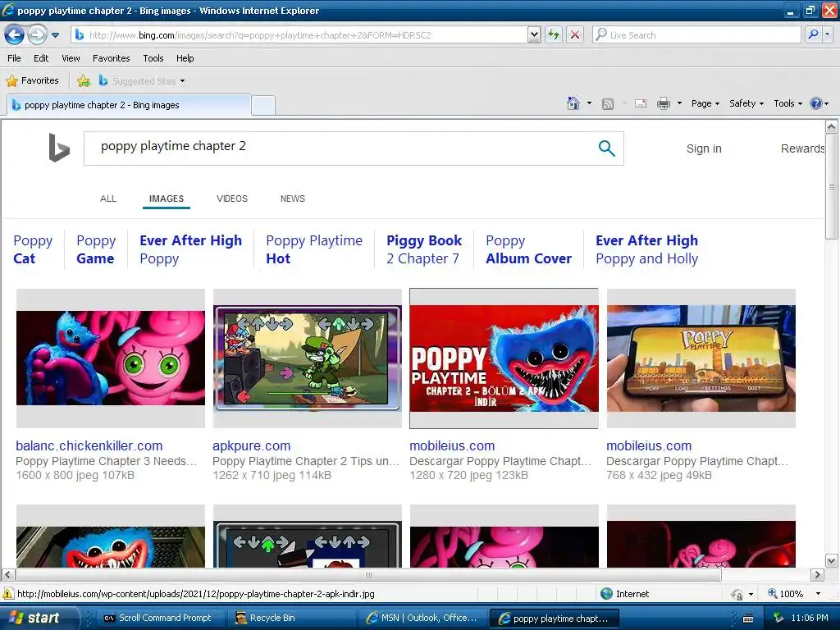Click the balanc.chickenkiller.com link
840x630 pixels.
point(89,445)
